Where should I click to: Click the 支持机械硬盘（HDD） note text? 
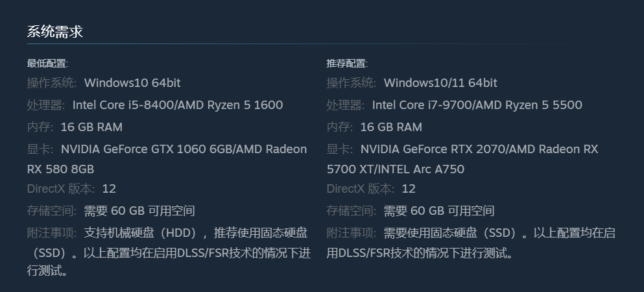141,233
